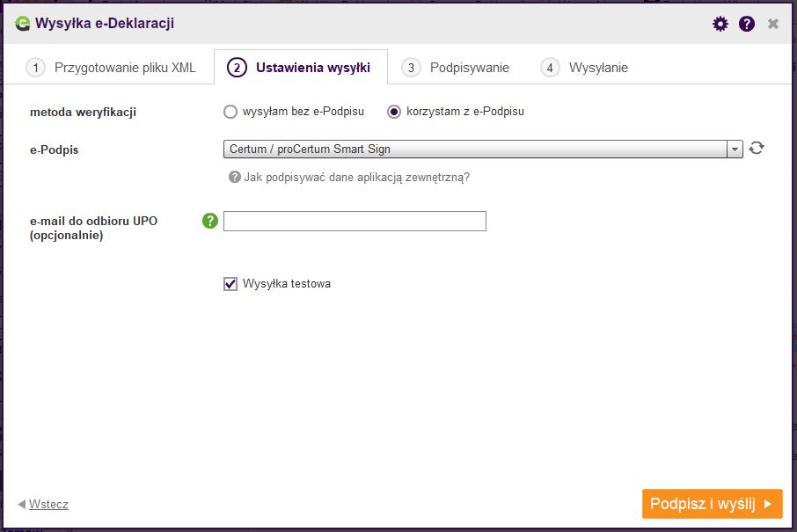The image size is (797, 532).
Task: Click the dropdown arrow of e-Podpis combo
Action: pos(735,149)
